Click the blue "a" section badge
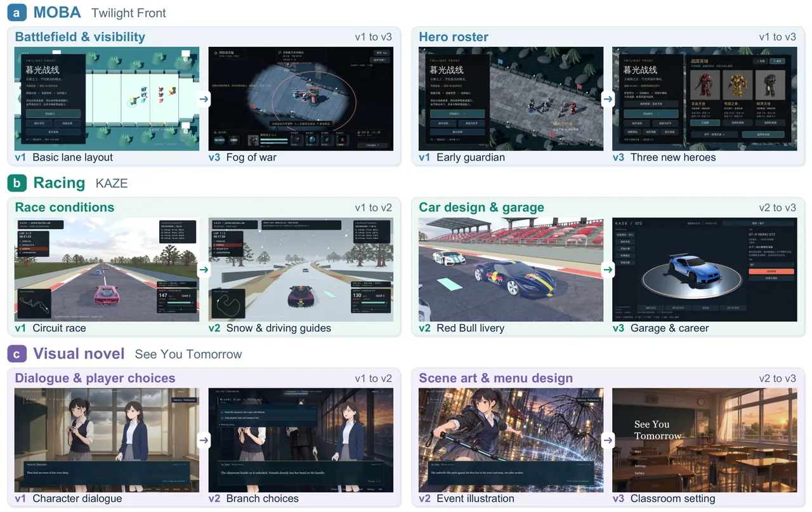 [16, 12]
